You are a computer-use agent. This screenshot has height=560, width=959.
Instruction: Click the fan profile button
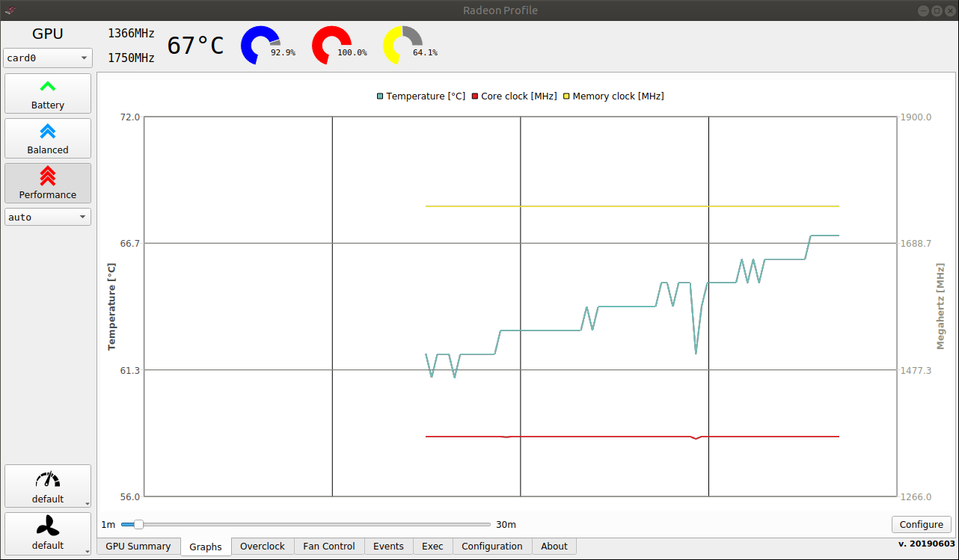(48, 532)
